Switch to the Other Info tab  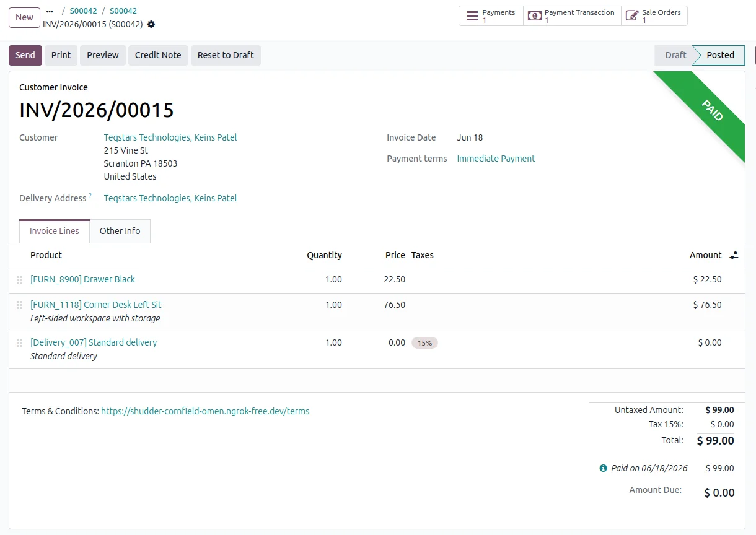(x=120, y=231)
